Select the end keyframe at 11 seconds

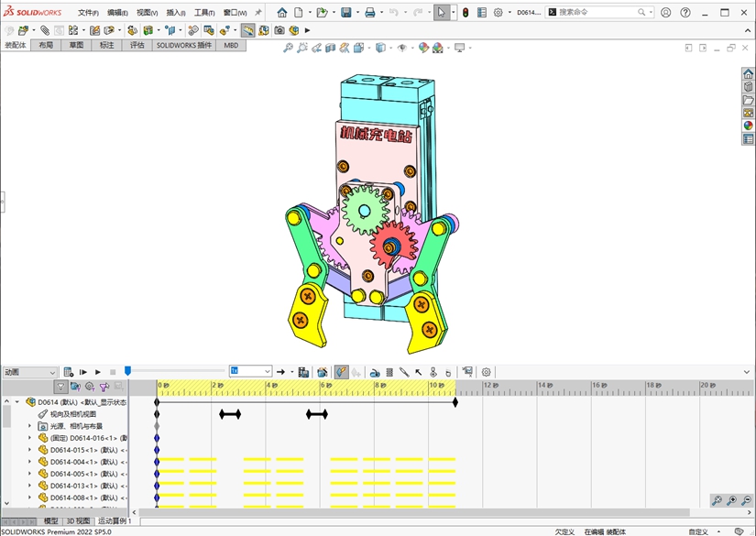pos(455,402)
